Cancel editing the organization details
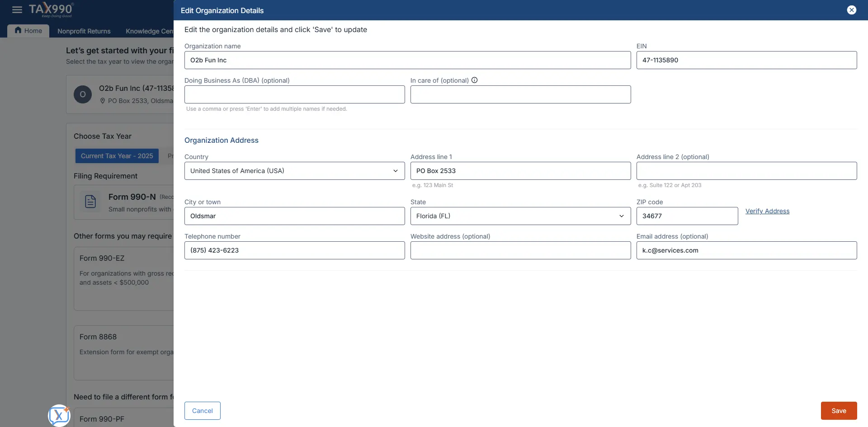This screenshot has height=427, width=868. click(x=202, y=410)
